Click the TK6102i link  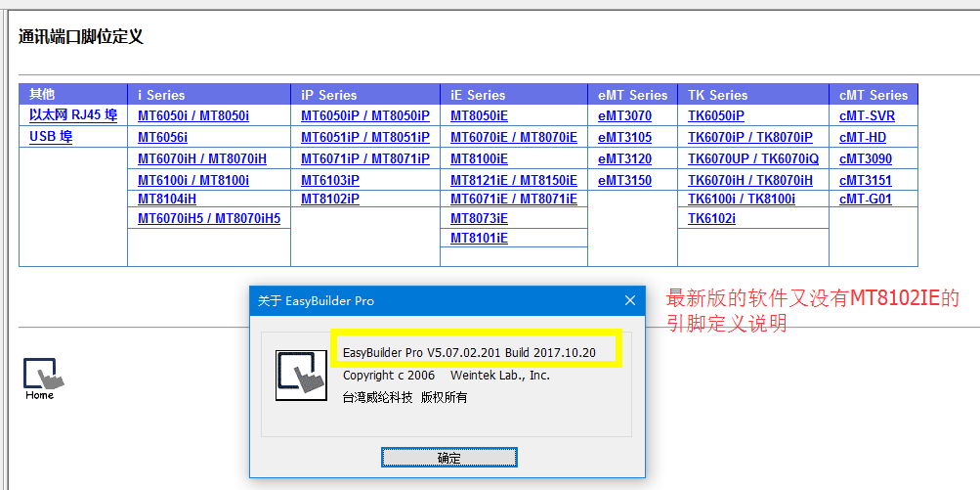[712, 218]
